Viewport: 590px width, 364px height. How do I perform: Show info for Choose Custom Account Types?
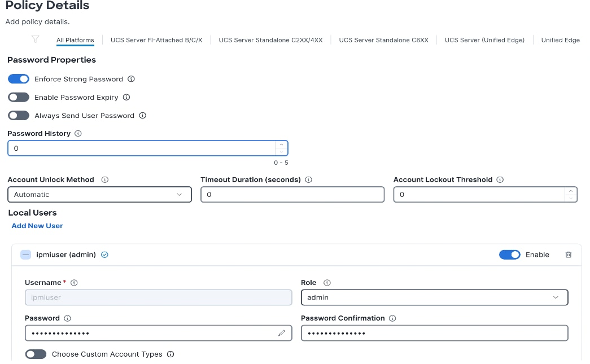tap(171, 354)
